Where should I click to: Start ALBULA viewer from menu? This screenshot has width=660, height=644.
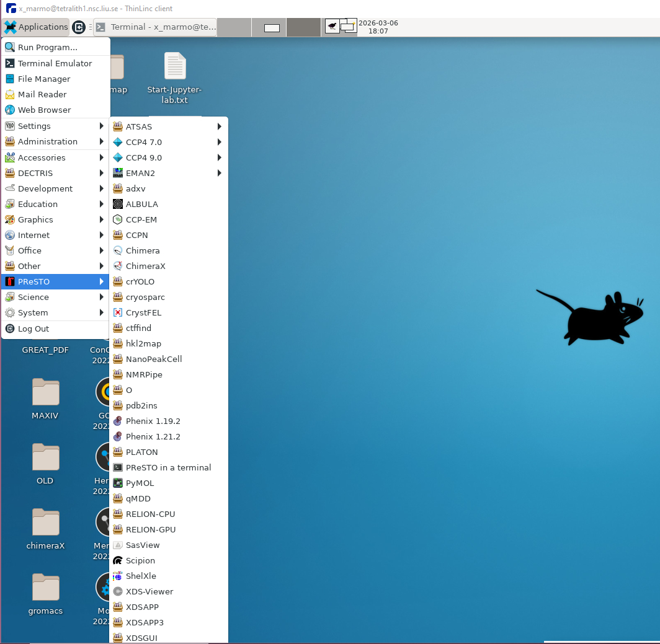click(x=141, y=204)
